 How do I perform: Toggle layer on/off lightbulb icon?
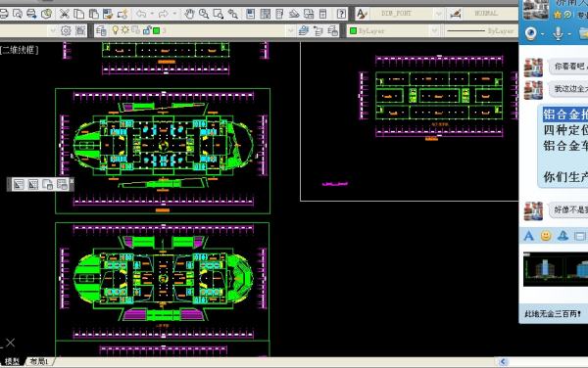(x=115, y=30)
